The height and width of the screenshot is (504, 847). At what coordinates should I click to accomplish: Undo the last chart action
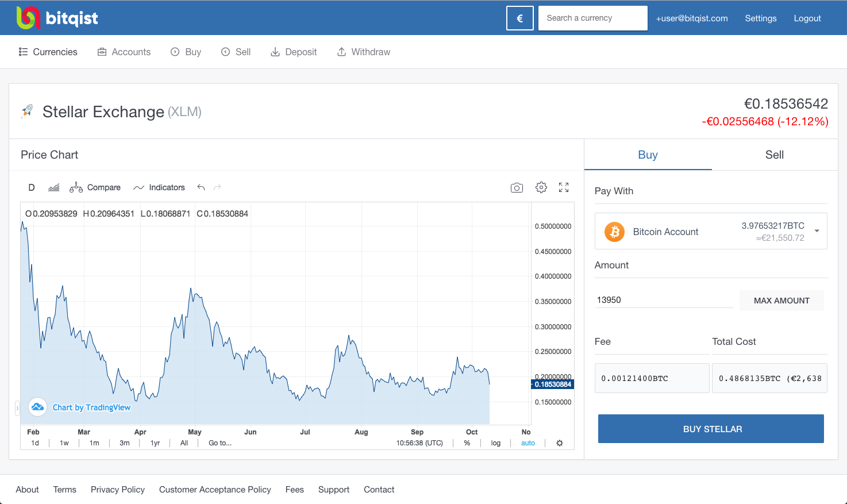pyautogui.click(x=201, y=187)
